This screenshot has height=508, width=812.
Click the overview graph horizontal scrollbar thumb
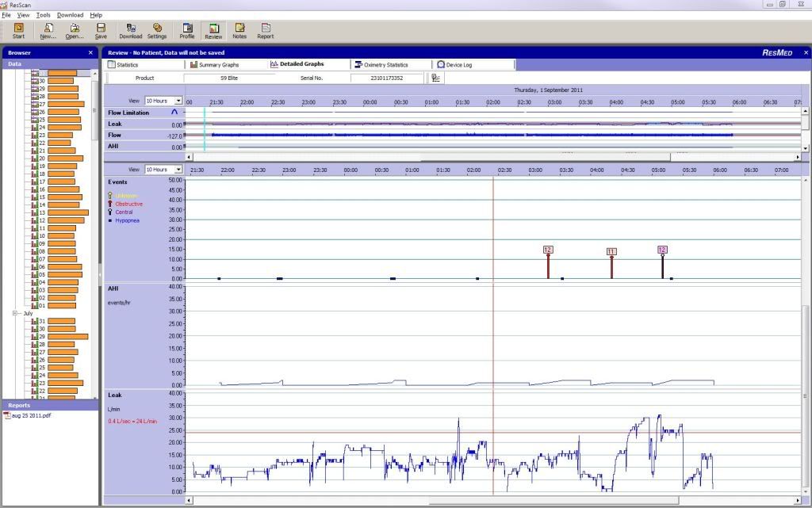546,157
